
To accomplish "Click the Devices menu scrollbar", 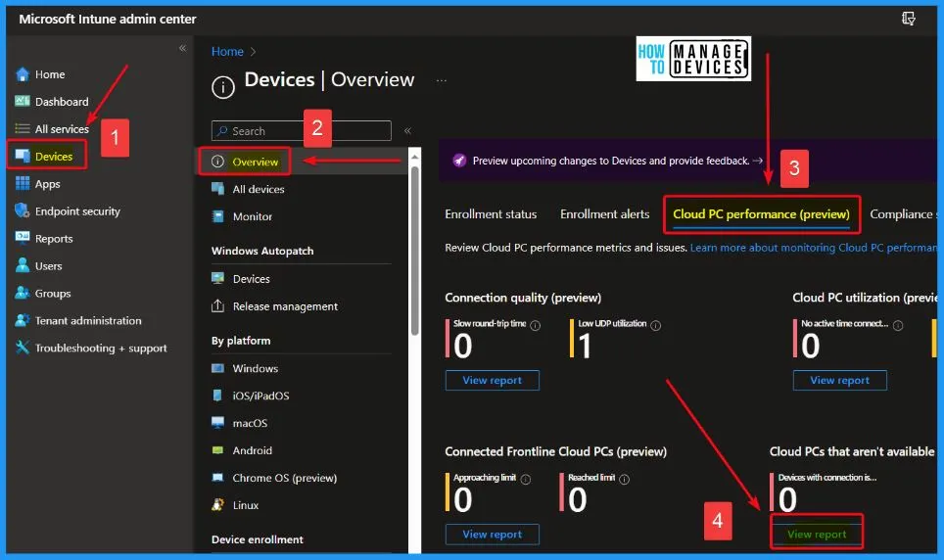I will coord(414,250).
